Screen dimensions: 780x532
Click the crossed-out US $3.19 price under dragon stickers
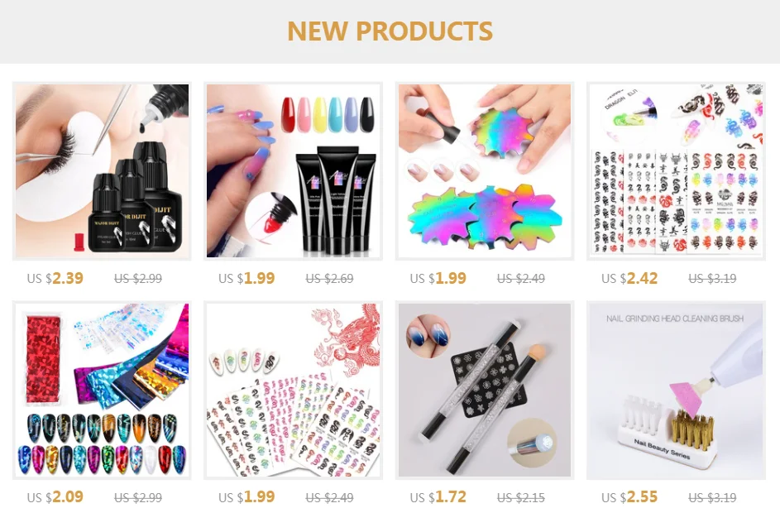pos(712,279)
